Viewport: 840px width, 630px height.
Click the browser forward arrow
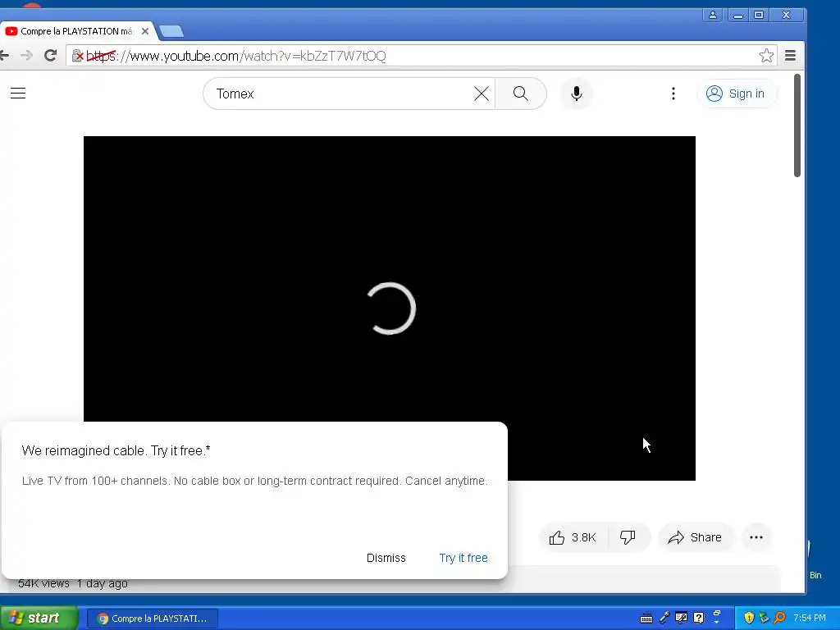pyautogui.click(x=26, y=55)
